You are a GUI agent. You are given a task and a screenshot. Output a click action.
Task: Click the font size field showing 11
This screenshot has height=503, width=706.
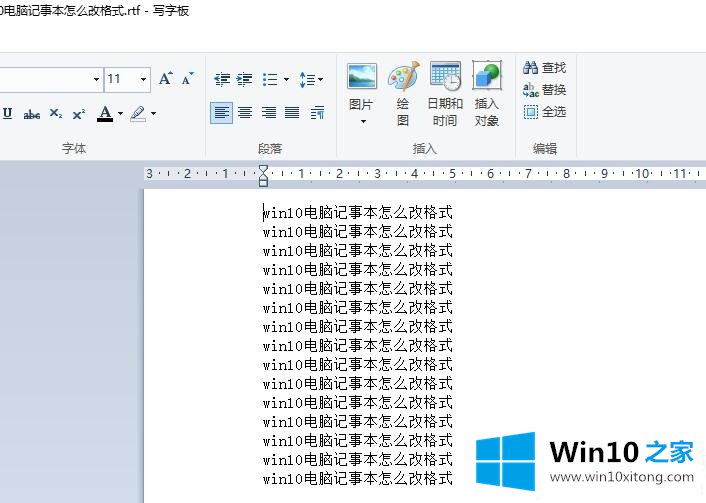[122, 80]
